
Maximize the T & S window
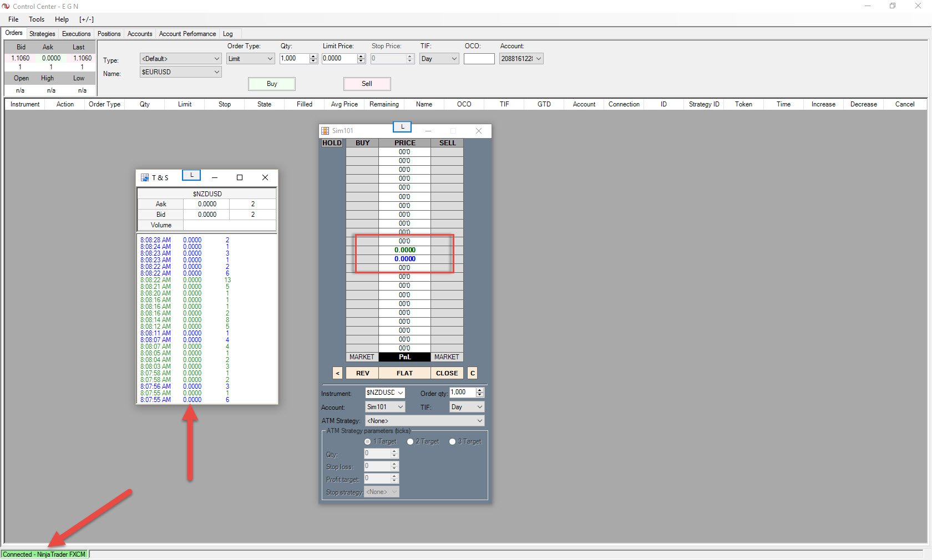coord(240,177)
